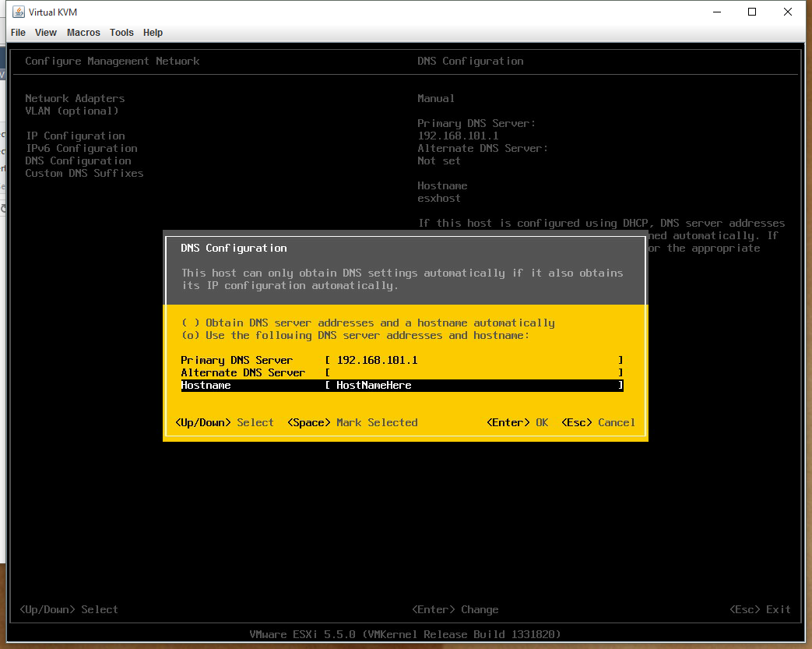The width and height of the screenshot is (812, 649).
Task: Select IP Configuration entry
Action: [x=75, y=136]
